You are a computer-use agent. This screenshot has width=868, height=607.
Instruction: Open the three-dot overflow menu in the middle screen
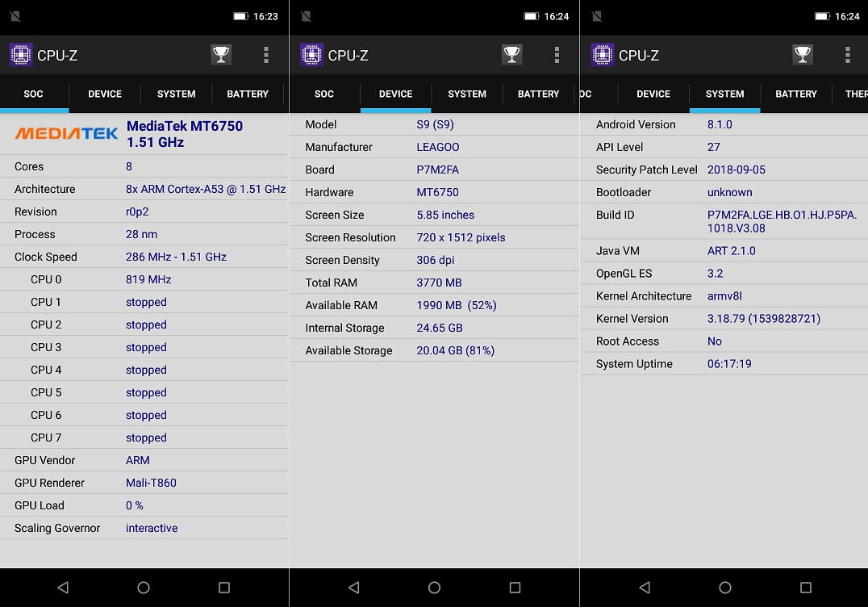(557, 55)
